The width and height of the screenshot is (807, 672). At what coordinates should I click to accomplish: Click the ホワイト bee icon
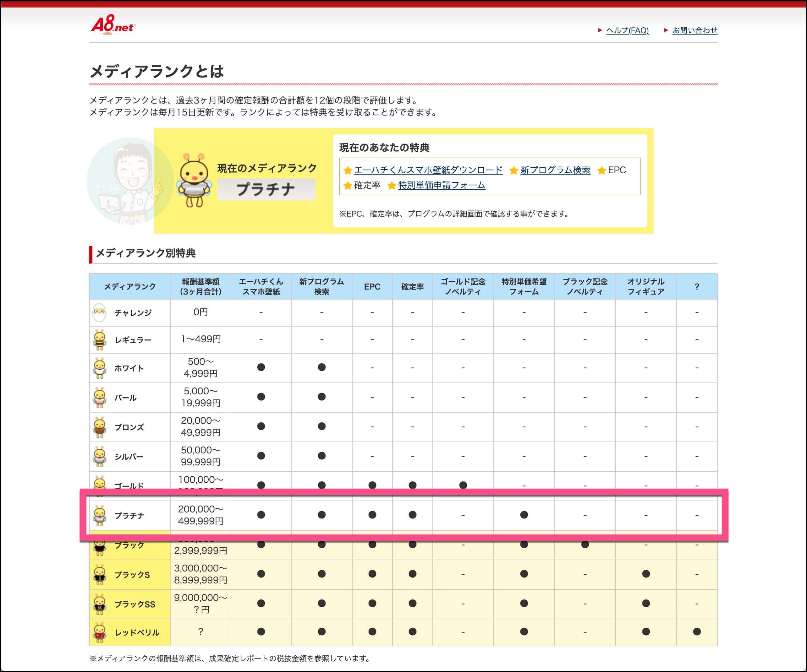(x=100, y=368)
